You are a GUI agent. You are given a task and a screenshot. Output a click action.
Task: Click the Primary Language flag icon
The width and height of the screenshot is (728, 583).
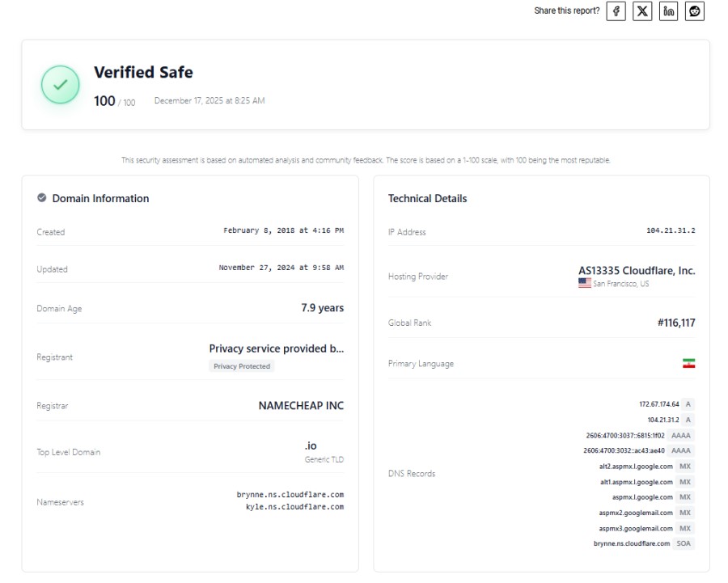coord(689,364)
